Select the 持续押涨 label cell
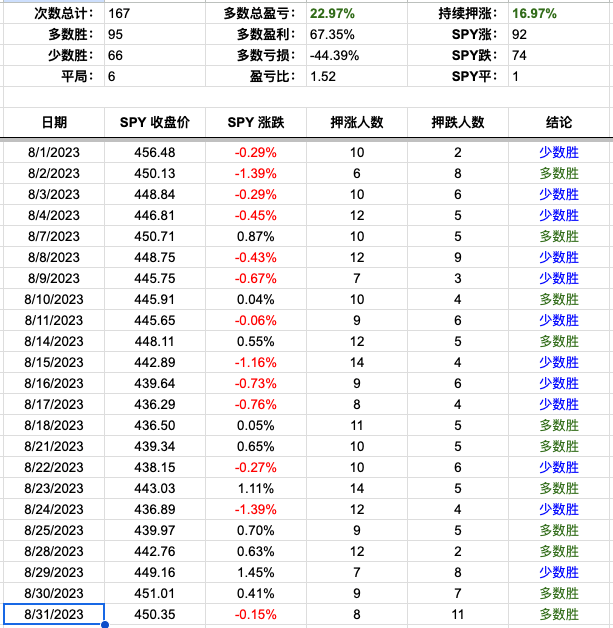The image size is (613, 628). tap(458, 13)
